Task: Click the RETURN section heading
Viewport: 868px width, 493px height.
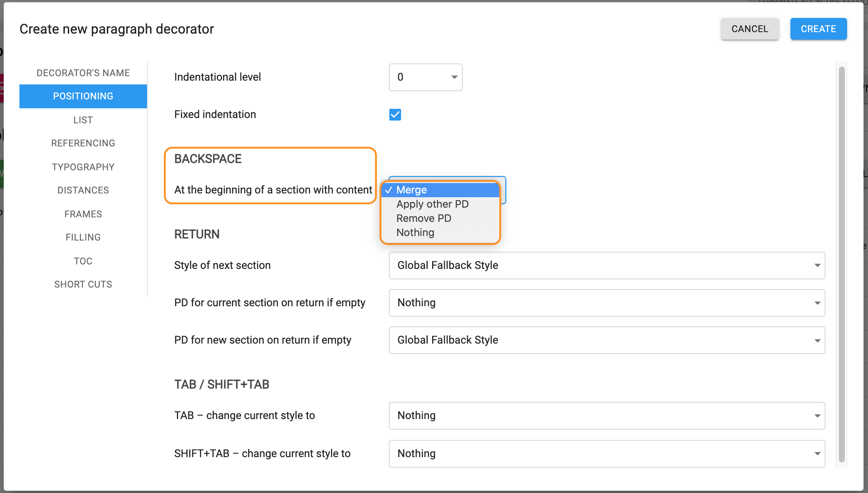Action: (197, 234)
